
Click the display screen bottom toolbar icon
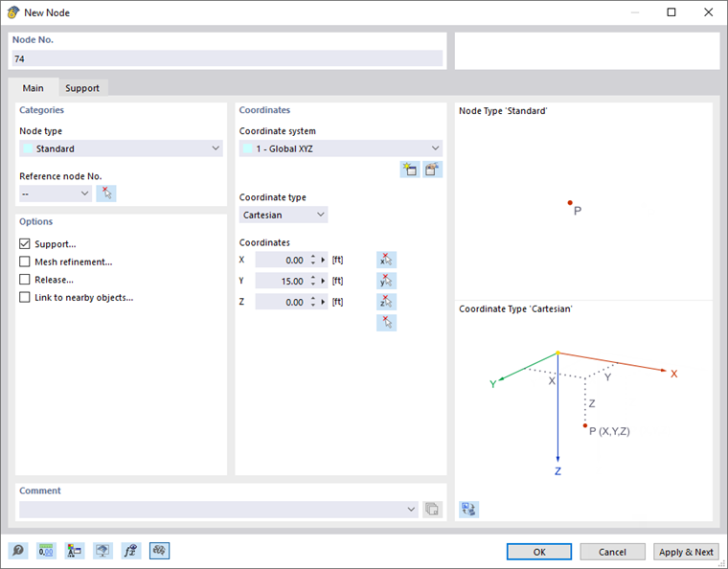(x=102, y=551)
